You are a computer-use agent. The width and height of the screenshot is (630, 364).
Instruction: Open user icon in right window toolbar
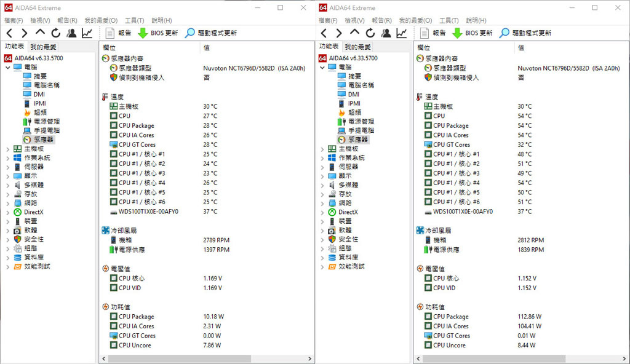tap(386, 33)
